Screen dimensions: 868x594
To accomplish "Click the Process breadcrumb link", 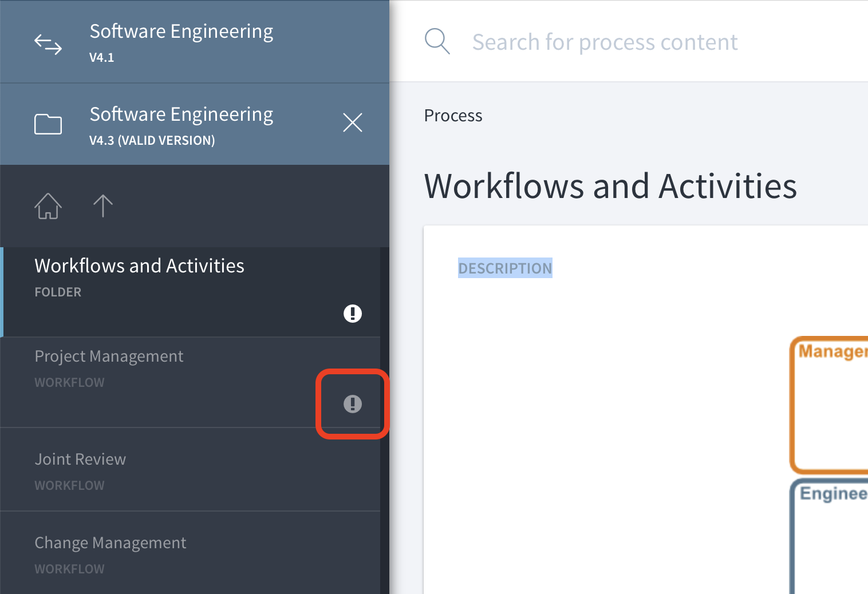I will pyautogui.click(x=453, y=116).
